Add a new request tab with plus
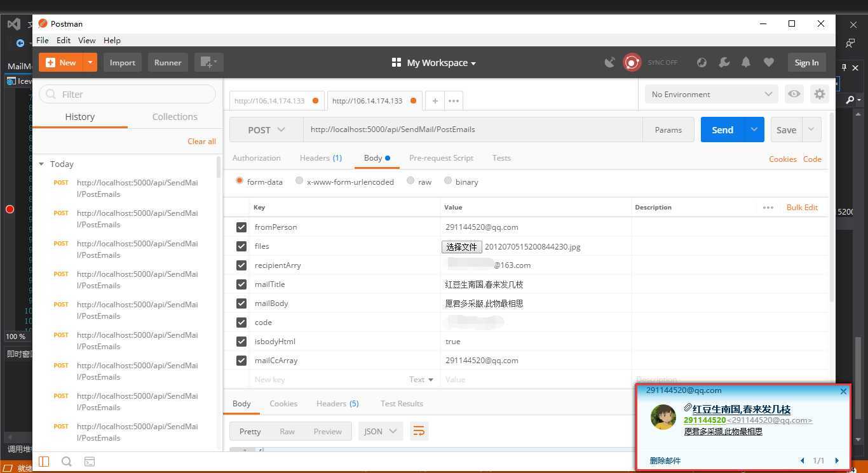This screenshot has width=868, height=473. (435, 100)
